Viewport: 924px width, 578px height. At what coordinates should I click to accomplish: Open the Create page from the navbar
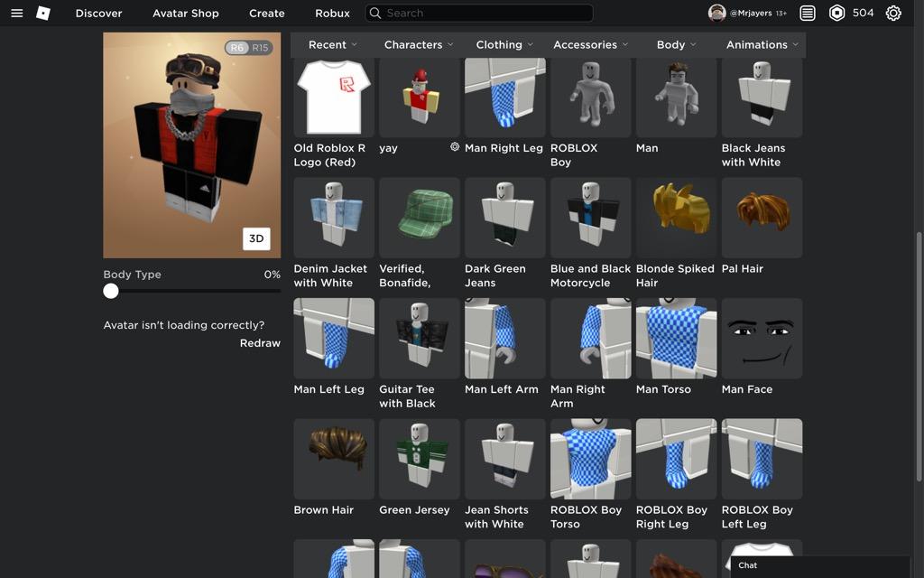(266, 13)
